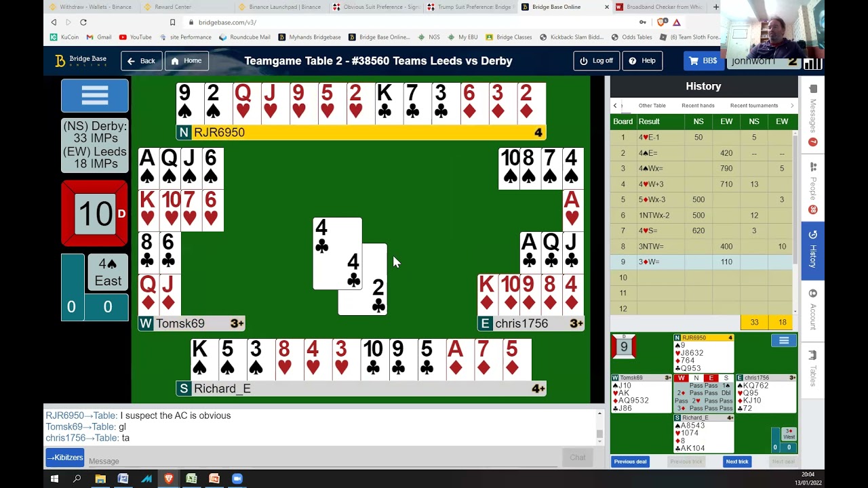The width and height of the screenshot is (868, 488).
Task: Click the Next trick button
Action: point(736,462)
